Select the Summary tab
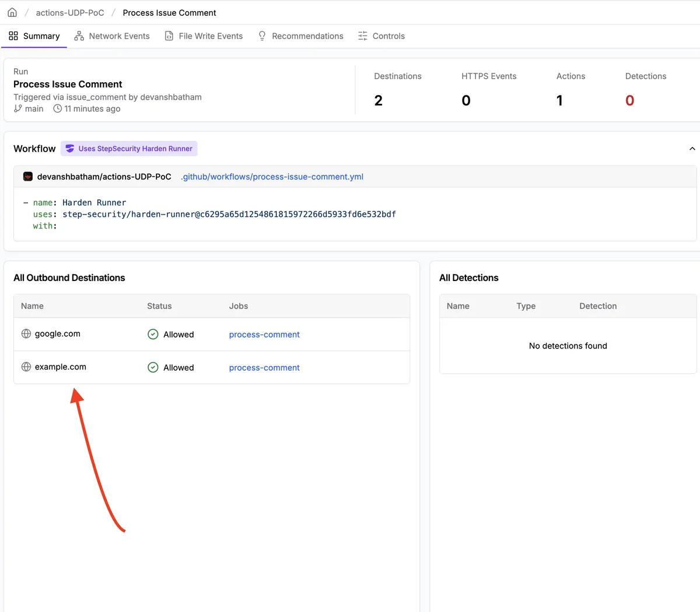 tap(34, 36)
